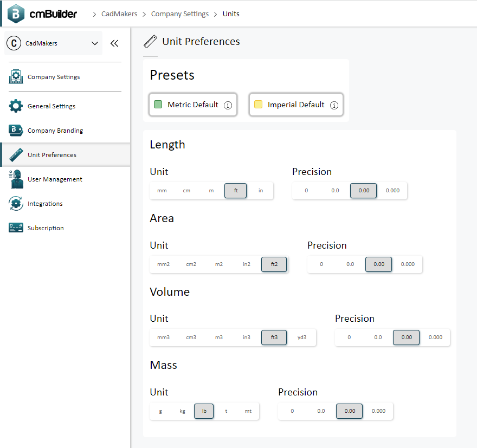Choose kg as mass unit
Viewport: 477px width, 448px height.
182,411
